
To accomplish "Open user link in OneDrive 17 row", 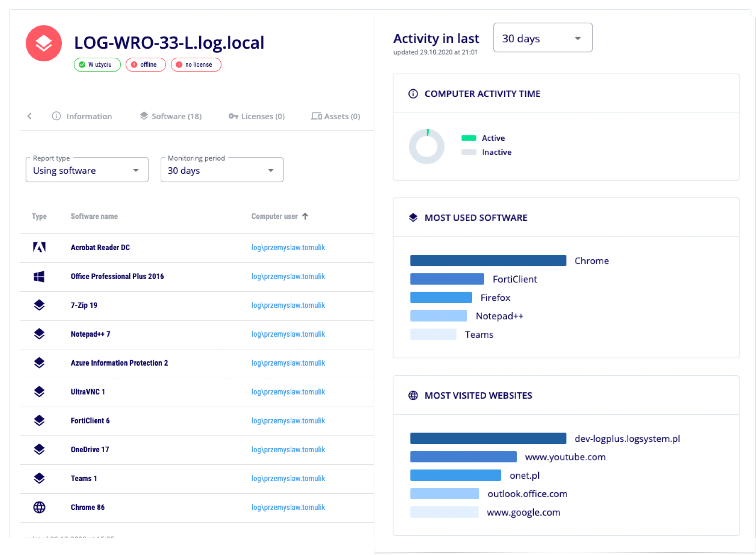I will pyautogui.click(x=288, y=449).
